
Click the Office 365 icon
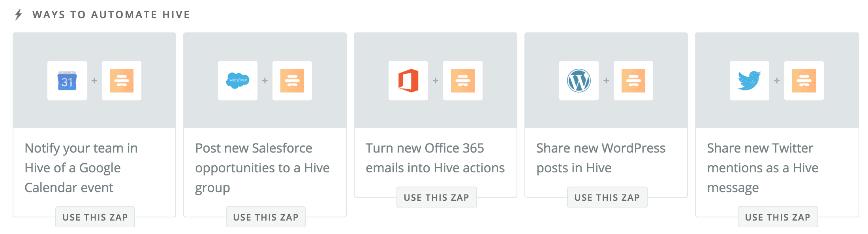408,80
